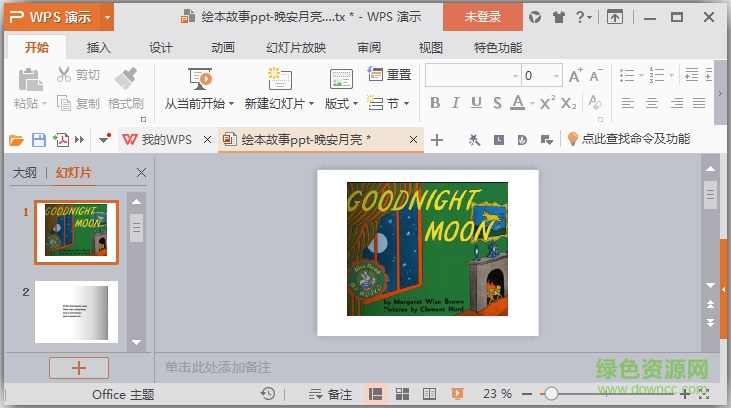
Task: Align text left
Action: 628,103
